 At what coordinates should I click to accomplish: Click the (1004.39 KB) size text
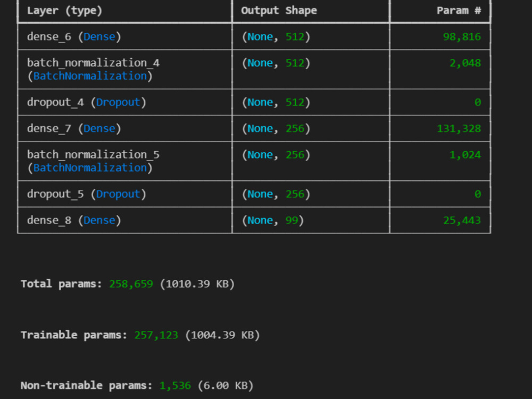point(222,335)
